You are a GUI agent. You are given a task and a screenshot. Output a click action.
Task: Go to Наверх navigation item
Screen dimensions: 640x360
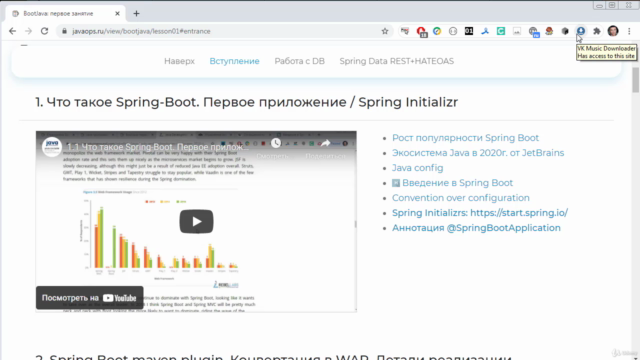coord(179,61)
